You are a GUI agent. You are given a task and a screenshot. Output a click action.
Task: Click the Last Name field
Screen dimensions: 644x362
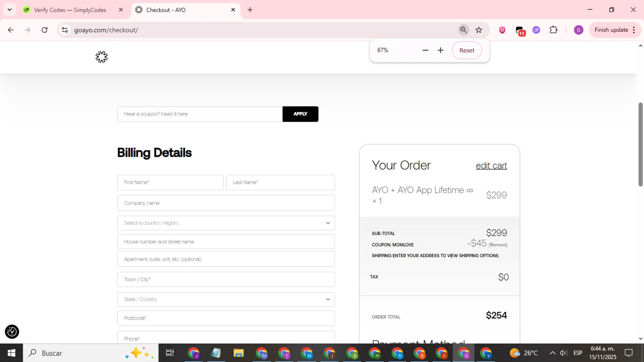280,182
